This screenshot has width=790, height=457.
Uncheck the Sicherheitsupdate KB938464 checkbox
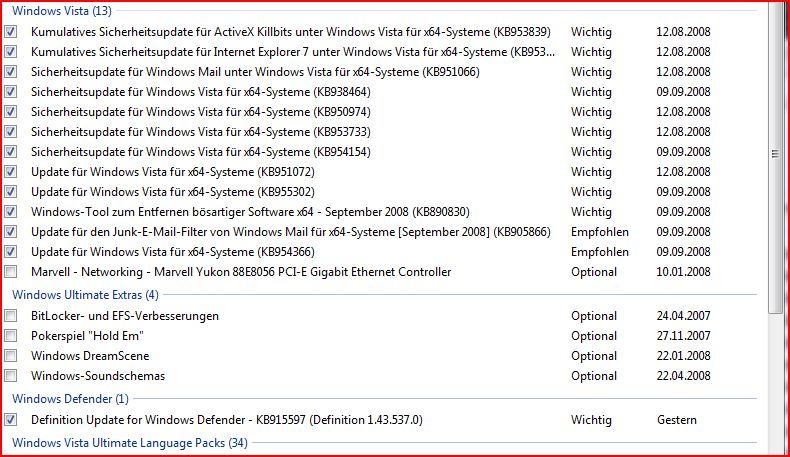[x=11, y=92]
